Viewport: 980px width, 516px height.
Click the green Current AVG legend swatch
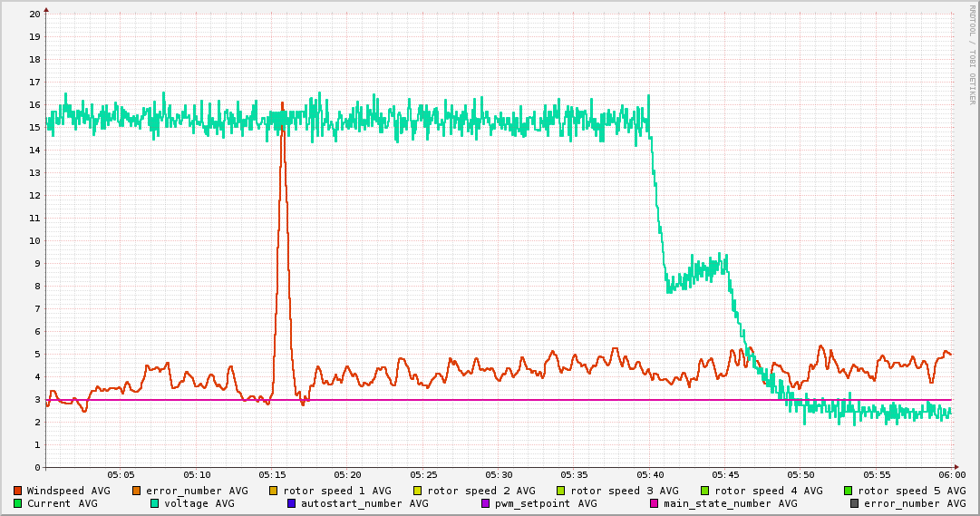click(x=18, y=503)
